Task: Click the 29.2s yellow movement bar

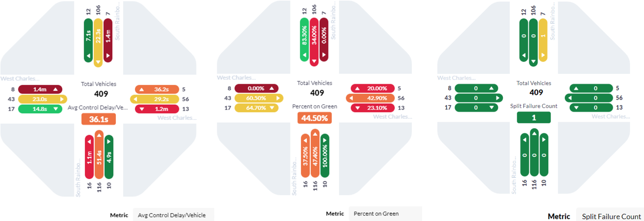Action: point(155,99)
